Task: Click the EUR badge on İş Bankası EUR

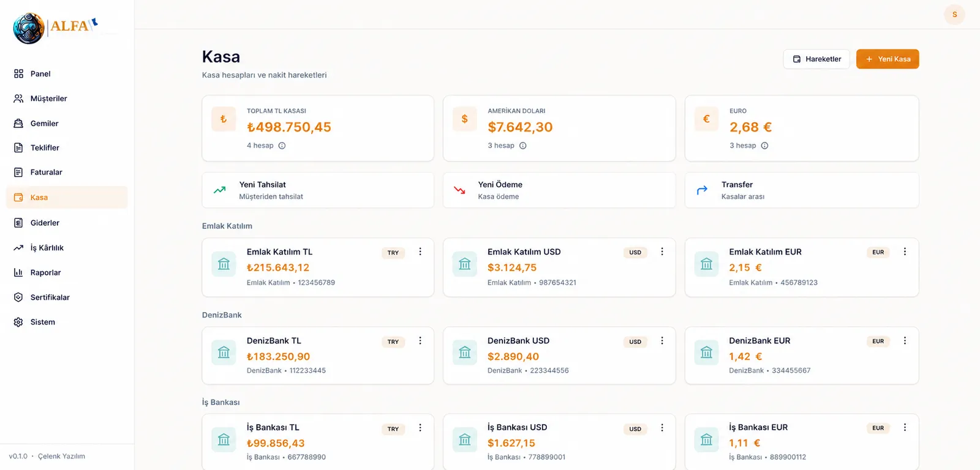Action: tap(878, 428)
